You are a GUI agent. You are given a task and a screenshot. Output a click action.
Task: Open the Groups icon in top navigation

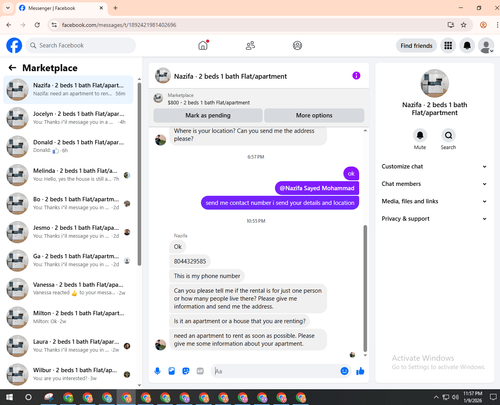[297, 45]
